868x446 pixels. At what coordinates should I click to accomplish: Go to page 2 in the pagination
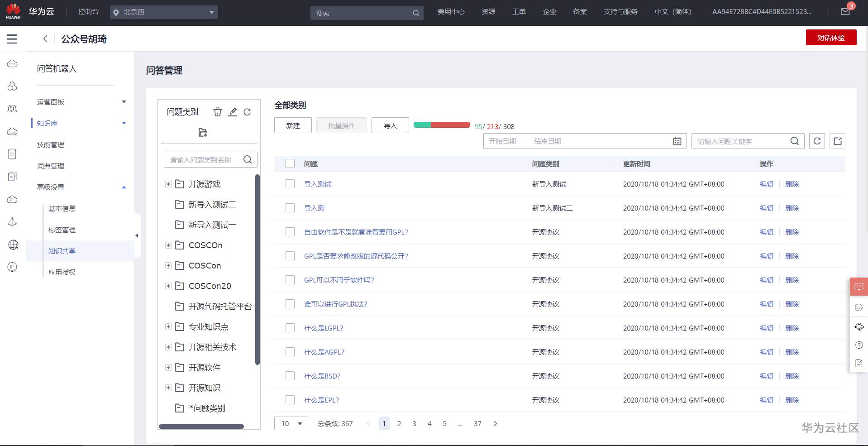click(x=399, y=423)
